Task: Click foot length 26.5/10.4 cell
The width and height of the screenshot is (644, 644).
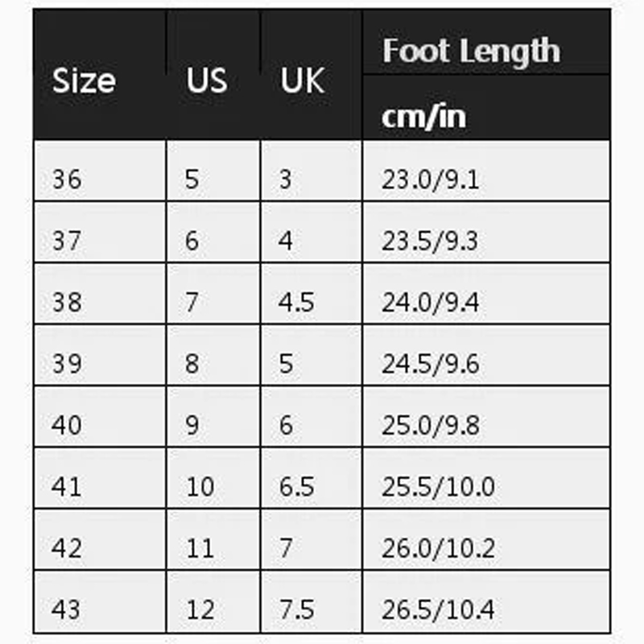Action: pyautogui.click(x=439, y=609)
